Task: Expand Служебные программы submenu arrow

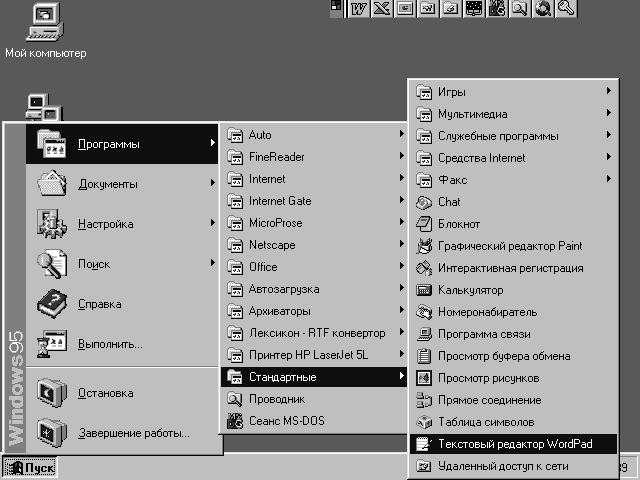Action: 609,135
